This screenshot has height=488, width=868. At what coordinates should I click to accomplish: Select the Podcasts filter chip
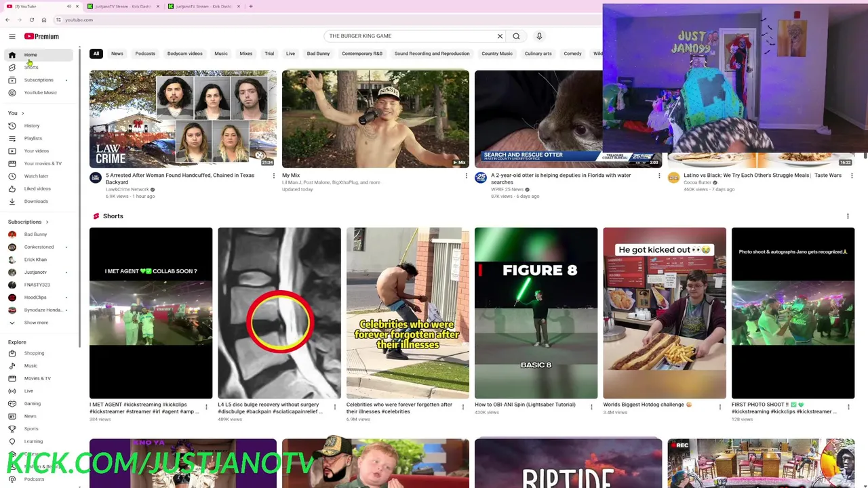click(x=145, y=54)
